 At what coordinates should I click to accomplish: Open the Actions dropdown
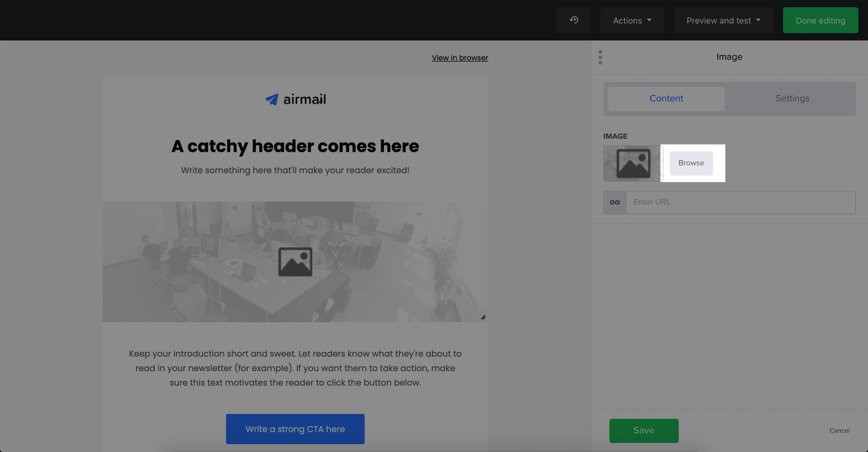tap(631, 21)
